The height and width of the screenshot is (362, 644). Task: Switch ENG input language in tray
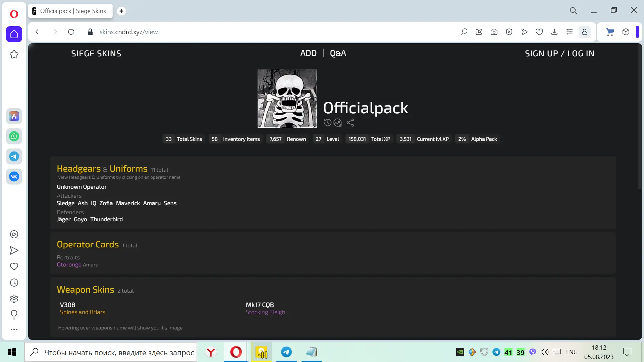(x=572, y=352)
